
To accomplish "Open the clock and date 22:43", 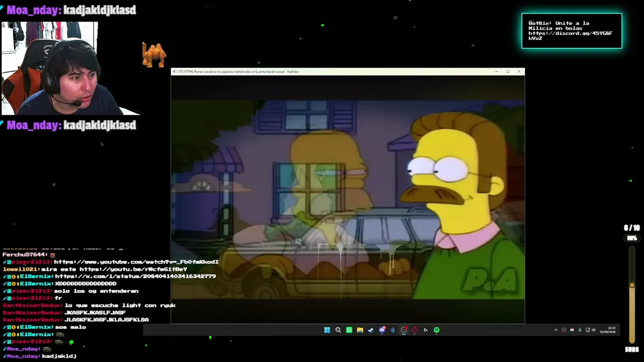I will pyautogui.click(x=608, y=330).
